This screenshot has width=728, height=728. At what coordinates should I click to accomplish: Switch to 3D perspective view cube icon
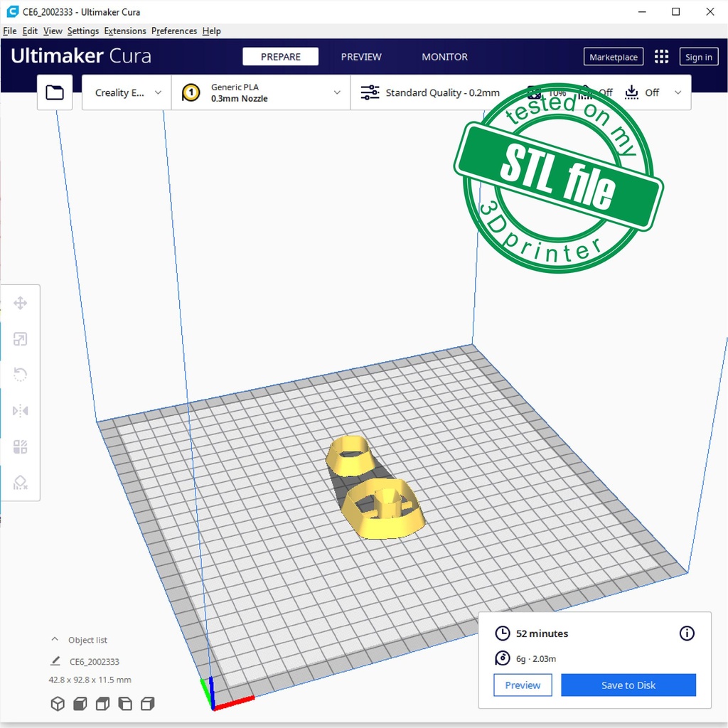(x=58, y=704)
